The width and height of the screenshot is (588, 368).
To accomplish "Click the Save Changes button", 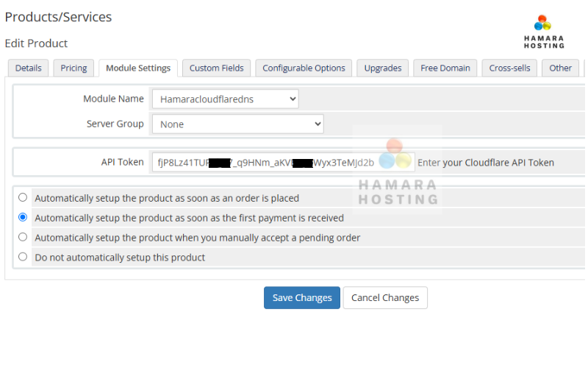I will coord(302,298).
